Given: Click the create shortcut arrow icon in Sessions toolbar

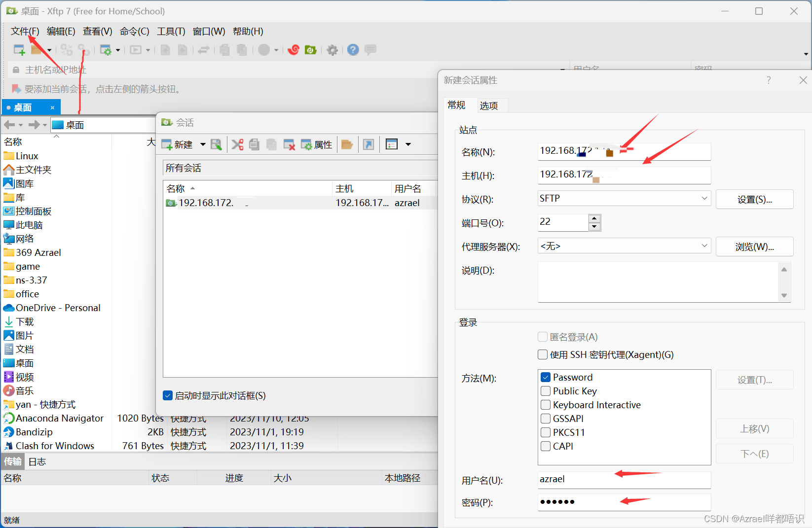Looking at the screenshot, I should (369, 144).
